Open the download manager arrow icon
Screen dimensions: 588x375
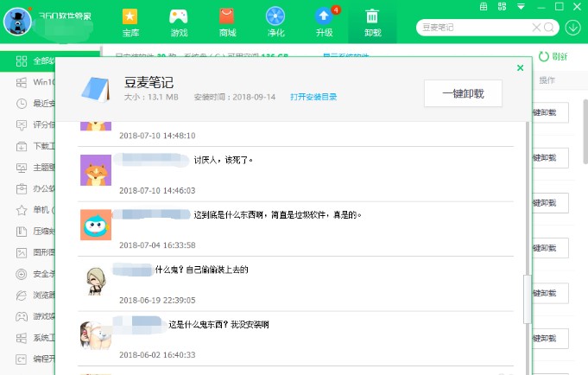coord(573,28)
